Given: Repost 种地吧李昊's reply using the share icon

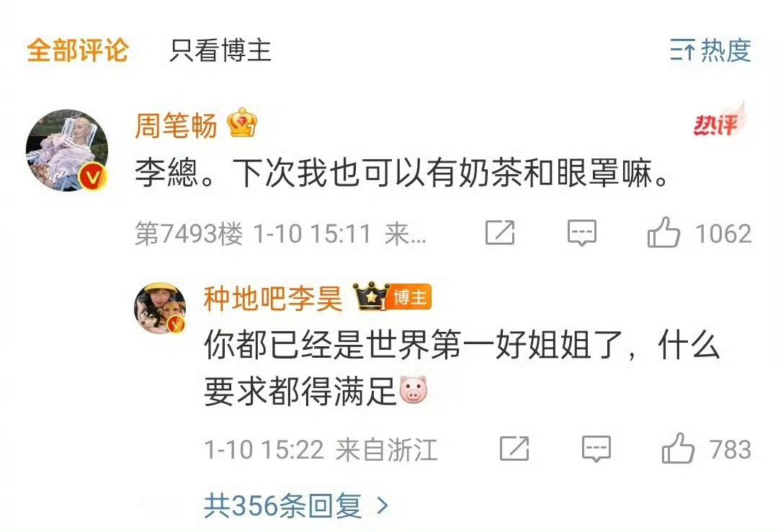Looking at the screenshot, I should (514, 448).
